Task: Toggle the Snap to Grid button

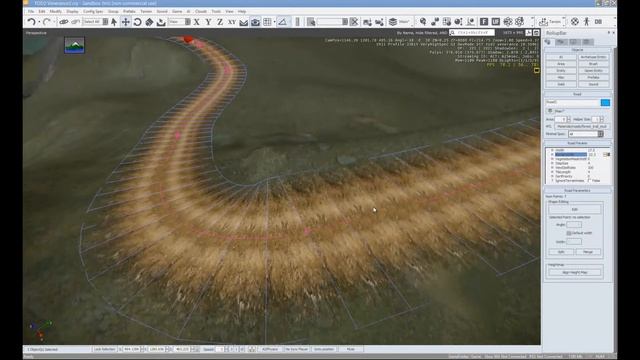Action: point(267,22)
